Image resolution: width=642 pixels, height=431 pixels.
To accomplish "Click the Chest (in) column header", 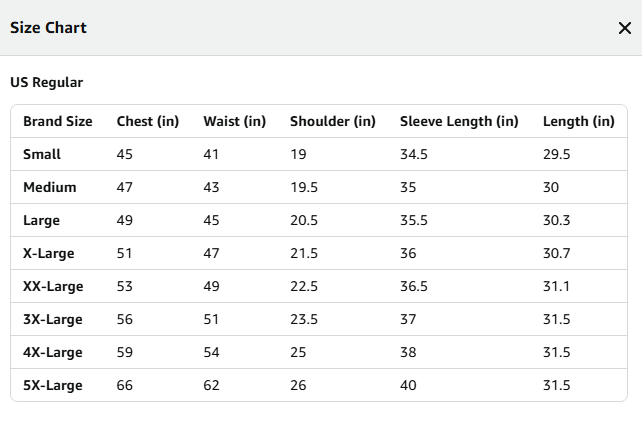I will click(x=148, y=121).
